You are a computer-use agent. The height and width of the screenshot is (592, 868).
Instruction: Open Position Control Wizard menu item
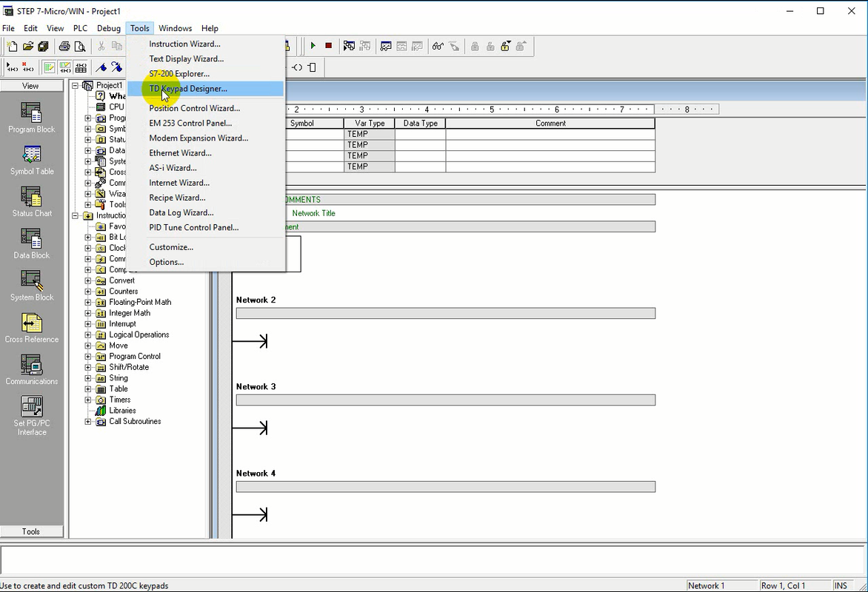coord(205,108)
